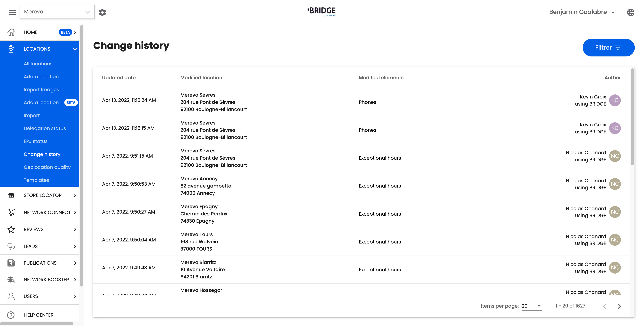Click NC avatar on Merevo Annecy row
Image resolution: width=644 pixels, height=326 pixels.
[615, 184]
